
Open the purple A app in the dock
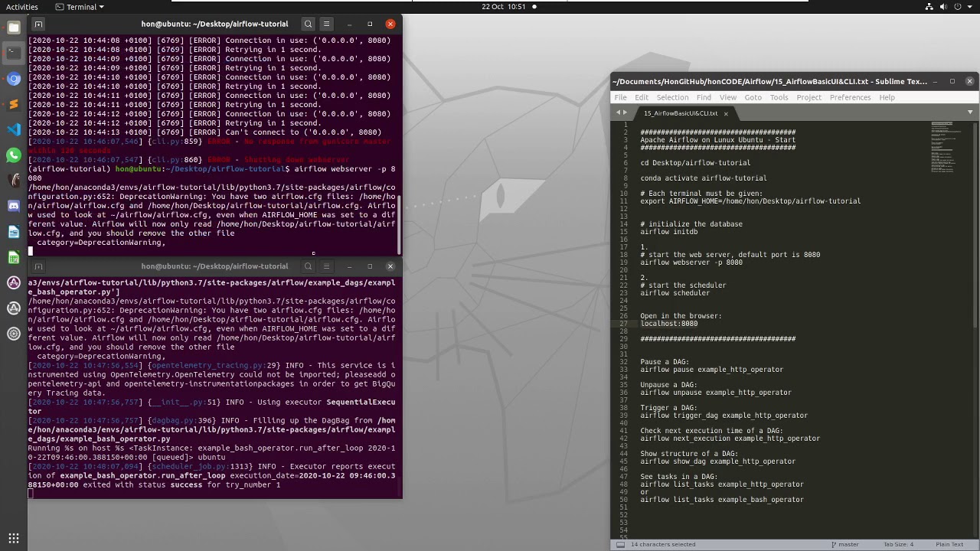point(13,283)
